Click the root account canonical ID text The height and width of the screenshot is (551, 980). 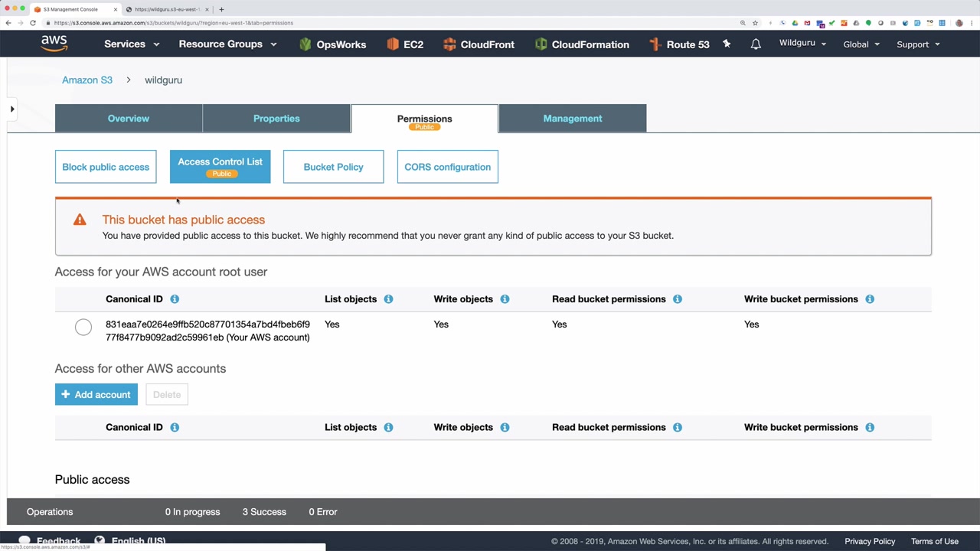207,331
